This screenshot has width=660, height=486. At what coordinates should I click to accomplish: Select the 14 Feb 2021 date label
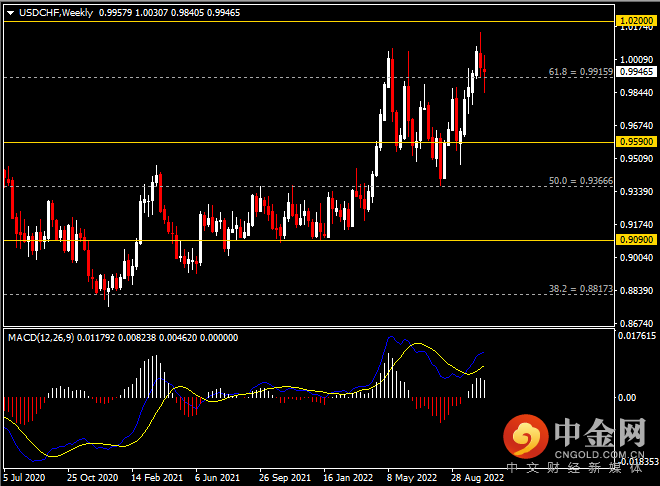click(157, 478)
